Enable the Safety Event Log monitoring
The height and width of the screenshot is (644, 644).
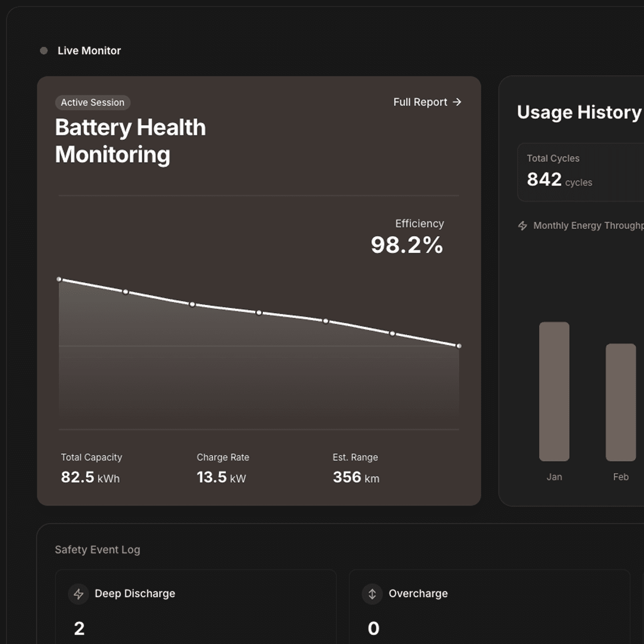coord(97,549)
